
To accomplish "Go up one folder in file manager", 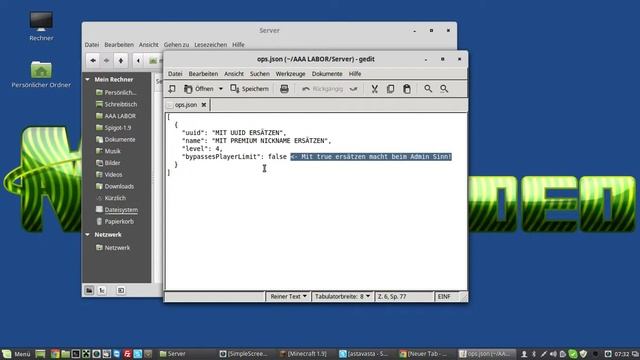I will coord(121,60).
